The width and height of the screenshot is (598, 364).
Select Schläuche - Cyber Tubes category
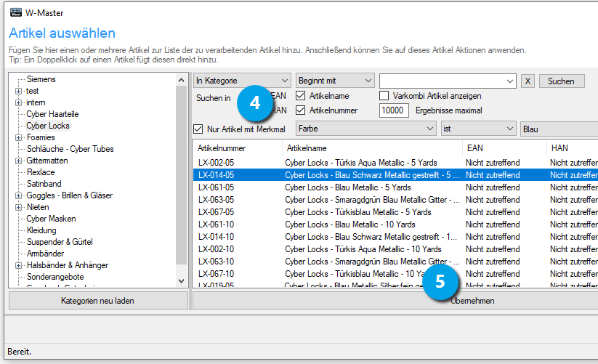(70, 149)
